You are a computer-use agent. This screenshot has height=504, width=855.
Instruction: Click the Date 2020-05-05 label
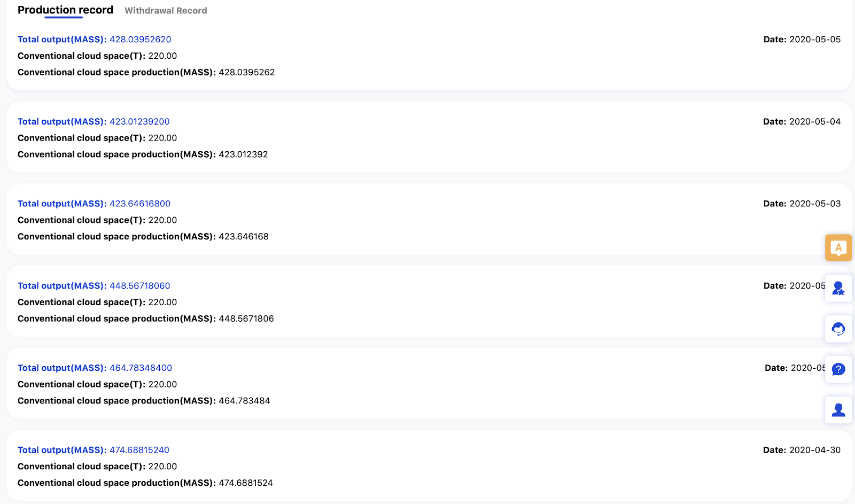[x=802, y=40]
